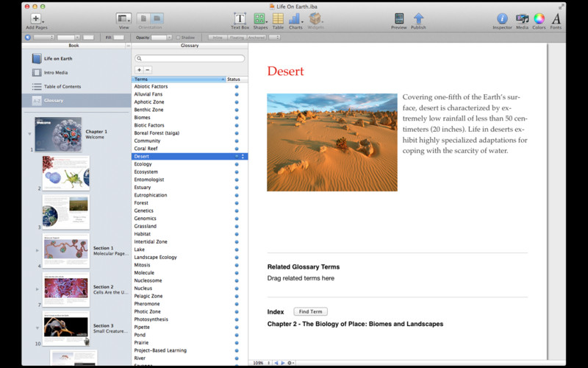Open the View dropdown in toolbar
The image size is (588, 368).
pyautogui.click(x=123, y=19)
